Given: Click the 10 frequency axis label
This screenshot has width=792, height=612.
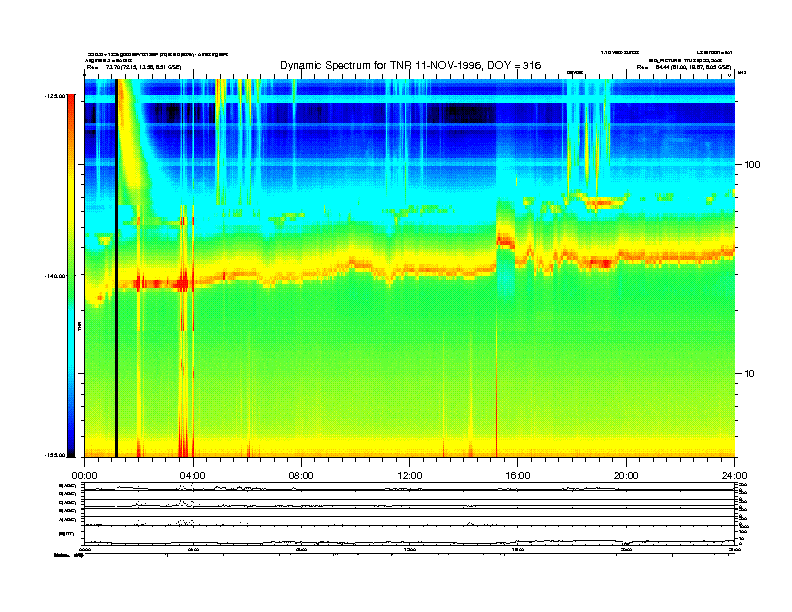Looking at the screenshot, I should tap(750, 374).
